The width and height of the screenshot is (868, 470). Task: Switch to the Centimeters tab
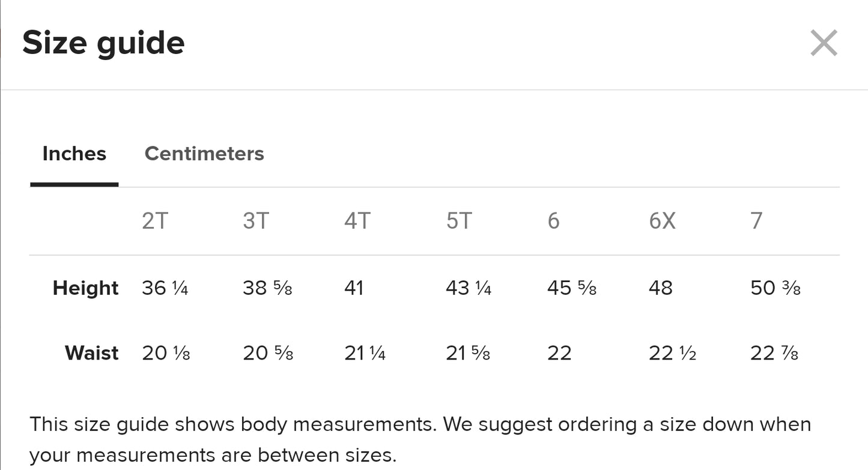[204, 154]
